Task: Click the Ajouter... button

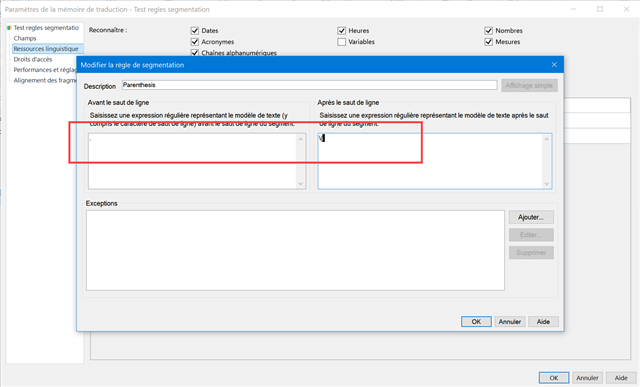Action: [531, 217]
